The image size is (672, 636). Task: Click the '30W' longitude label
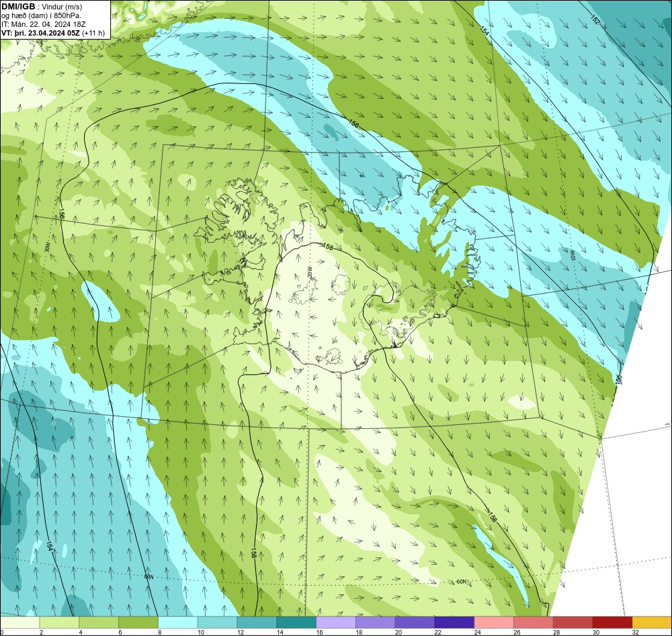click(x=47, y=247)
